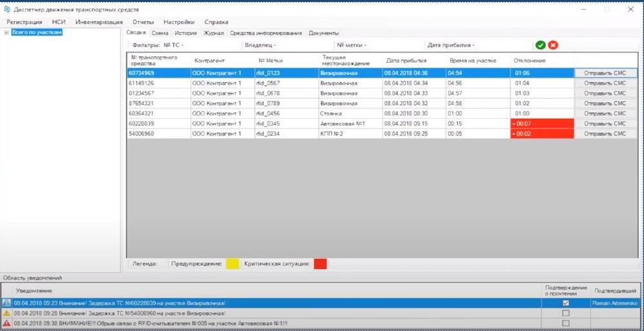
Task: Sort by Отклонение column header
Action: point(542,61)
